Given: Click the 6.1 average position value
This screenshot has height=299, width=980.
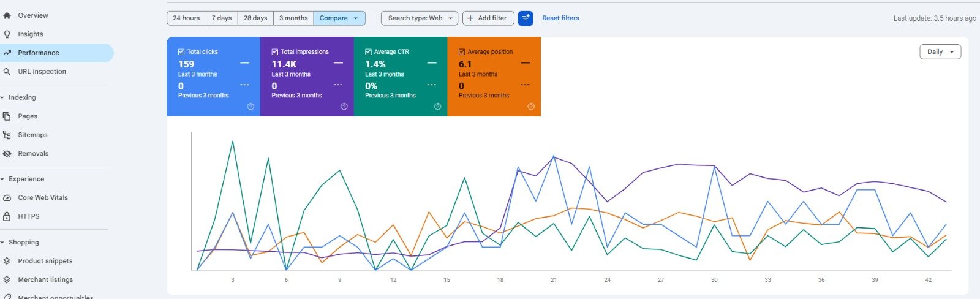Looking at the screenshot, I should coord(466,64).
